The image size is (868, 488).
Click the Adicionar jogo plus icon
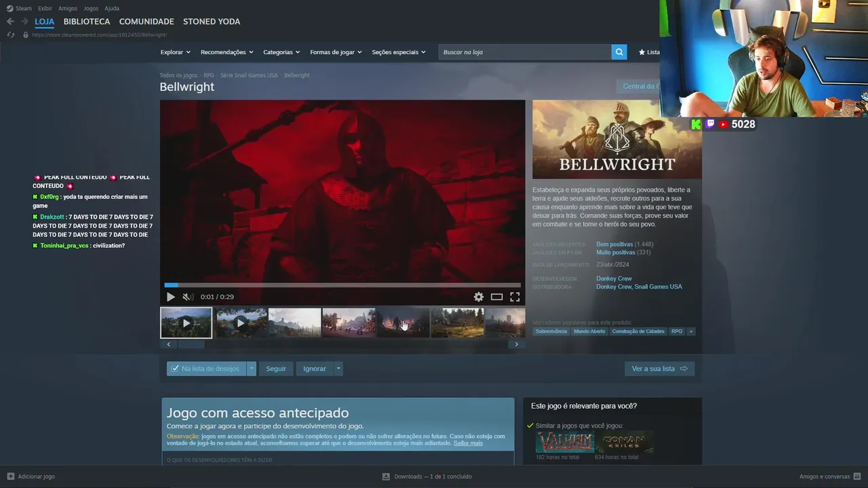pyautogui.click(x=10, y=476)
